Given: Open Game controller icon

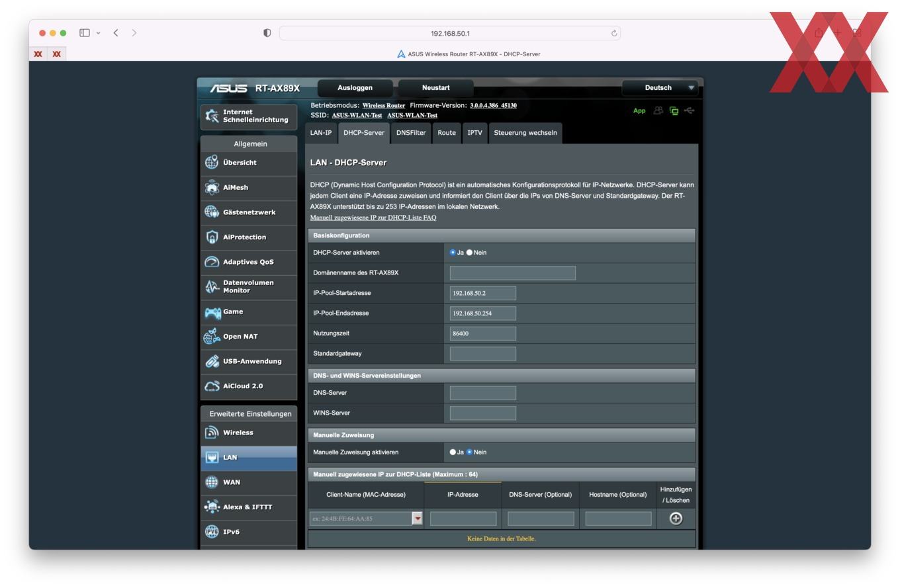Looking at the screenshot, I should pos(212,312).
